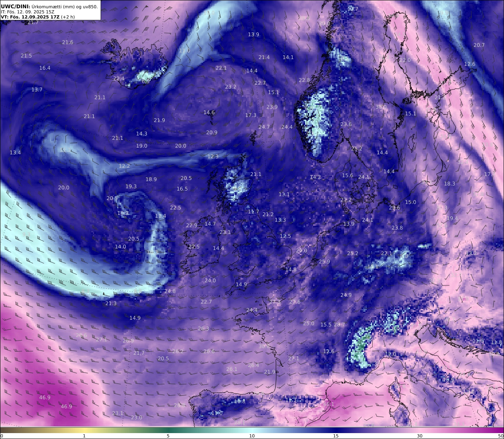Click the 26.2 map value
Image resolution: width=504 pixels, height=439 pixels.
pos(178,352)
